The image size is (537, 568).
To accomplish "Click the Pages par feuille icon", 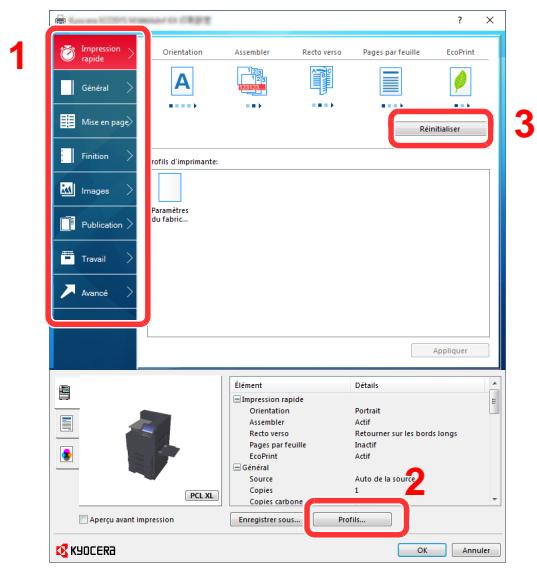I will pyautogui.click(x=390, y=81).
